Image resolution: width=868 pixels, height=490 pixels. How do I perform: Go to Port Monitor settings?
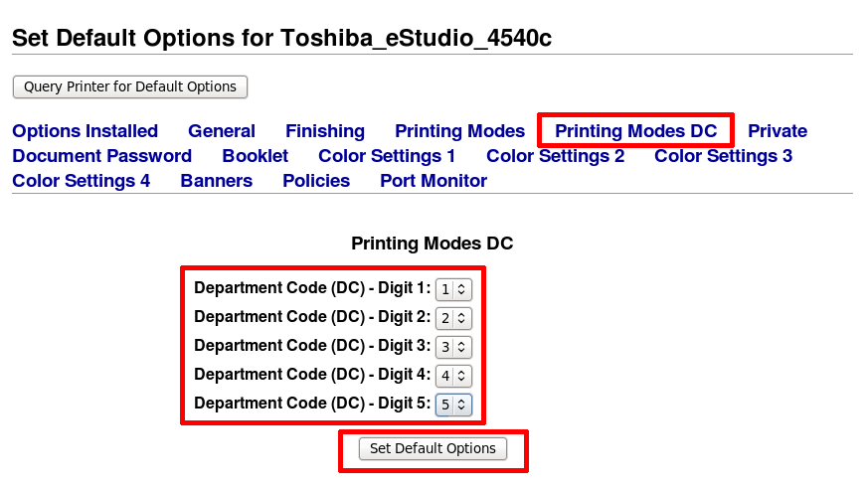pyautogui.click(x=433, y=181)
